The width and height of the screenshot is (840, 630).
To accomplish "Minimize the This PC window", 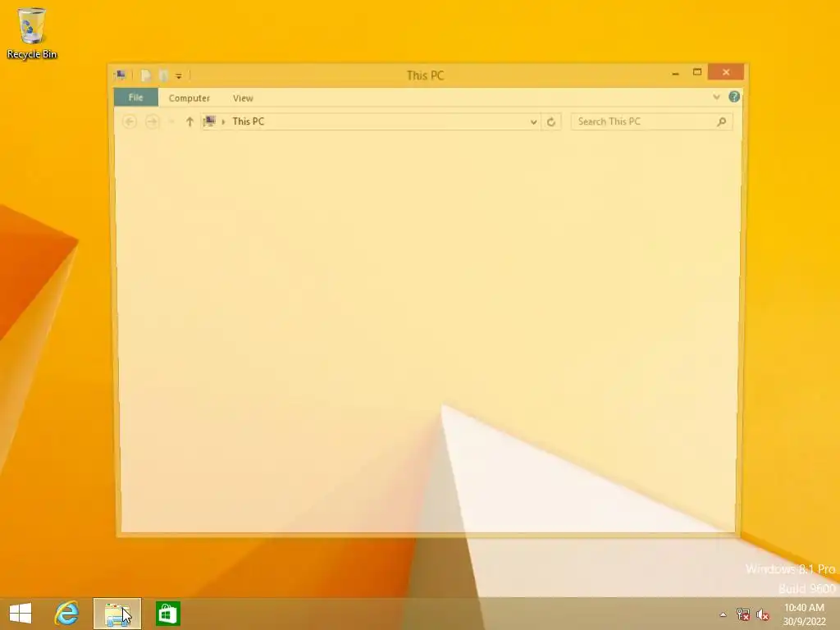I will pyautogui.click(x=675, y=73).
